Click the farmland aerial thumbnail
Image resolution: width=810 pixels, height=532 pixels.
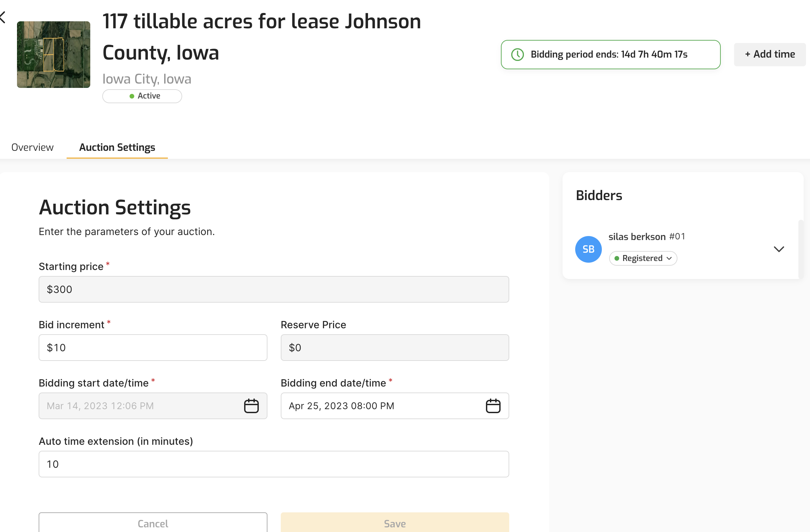(53, 54)
